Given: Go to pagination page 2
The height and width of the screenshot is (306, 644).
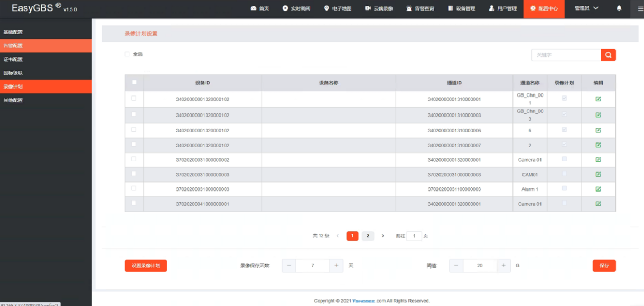Looking at the screenshot, I should coord(368,236).
